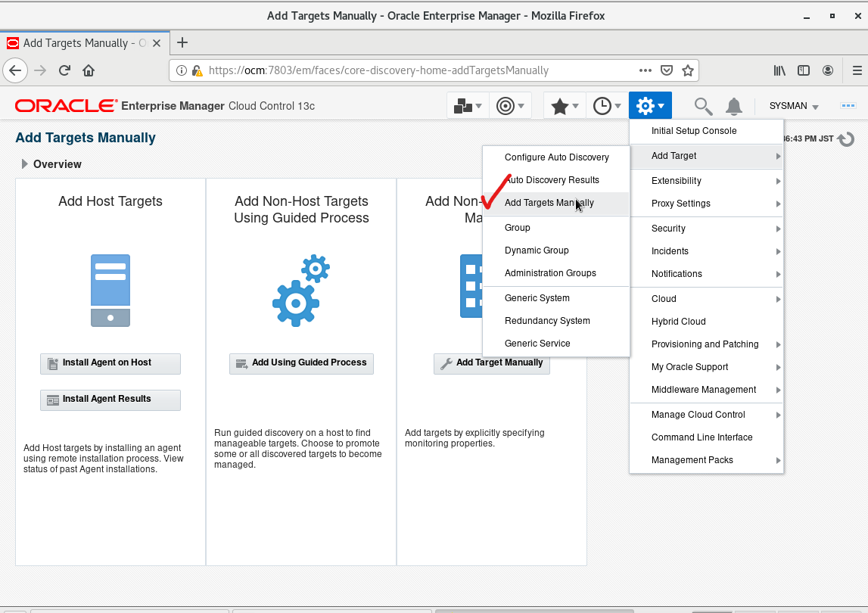Choose Dynamic Group
The width and height of the screenshot is (868, 613).
click(556, 250)
